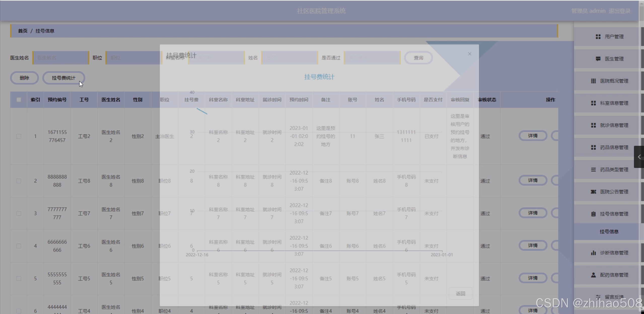Click the 医生姓名 search input field
644x314 pixels.
tap(60, 58)
